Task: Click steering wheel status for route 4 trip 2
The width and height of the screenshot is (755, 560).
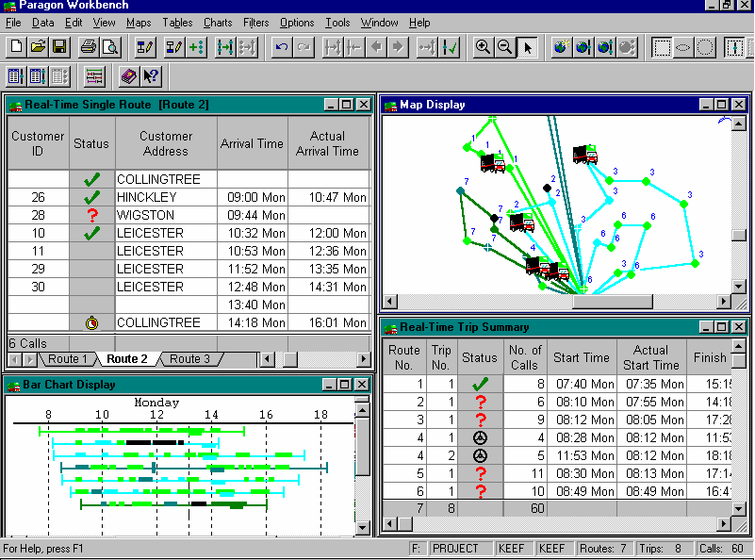Action: coord(480,455)
